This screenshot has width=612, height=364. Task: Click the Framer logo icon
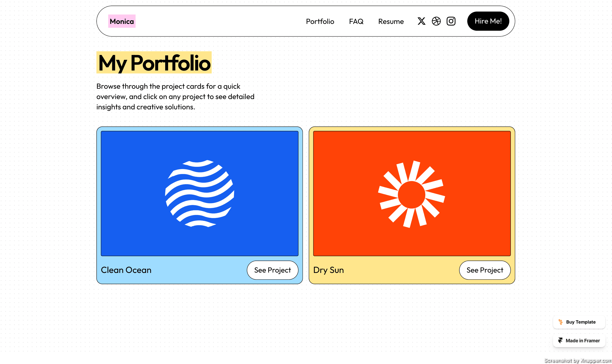pos(560,341)
